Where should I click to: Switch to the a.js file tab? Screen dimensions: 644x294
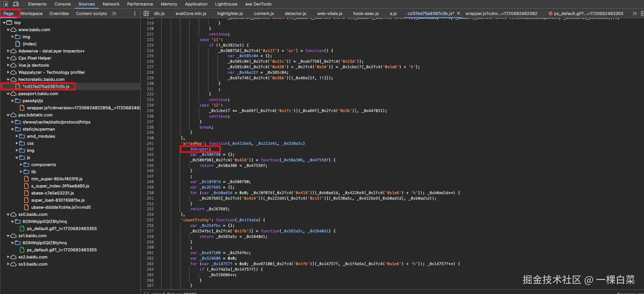pyautogui.click(x=393, y=13)
